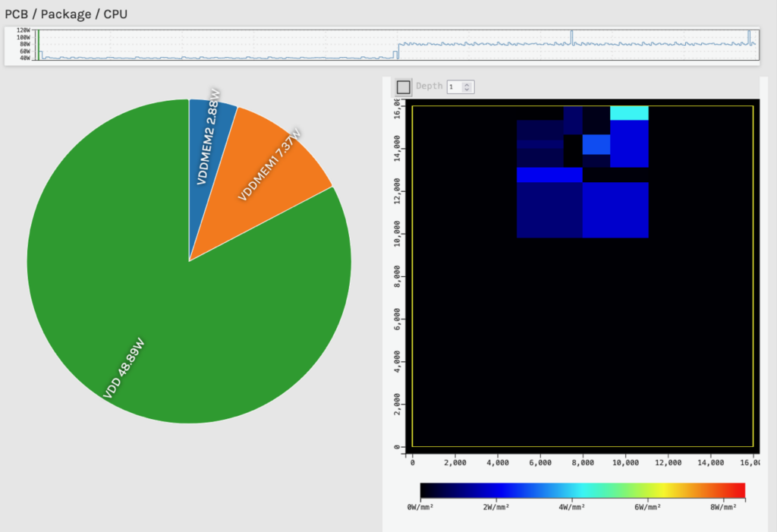Click the "6W/mm²" legend label

coord(648,507)
